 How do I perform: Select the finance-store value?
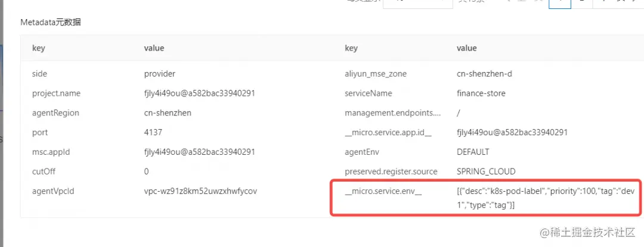point(481,93)
